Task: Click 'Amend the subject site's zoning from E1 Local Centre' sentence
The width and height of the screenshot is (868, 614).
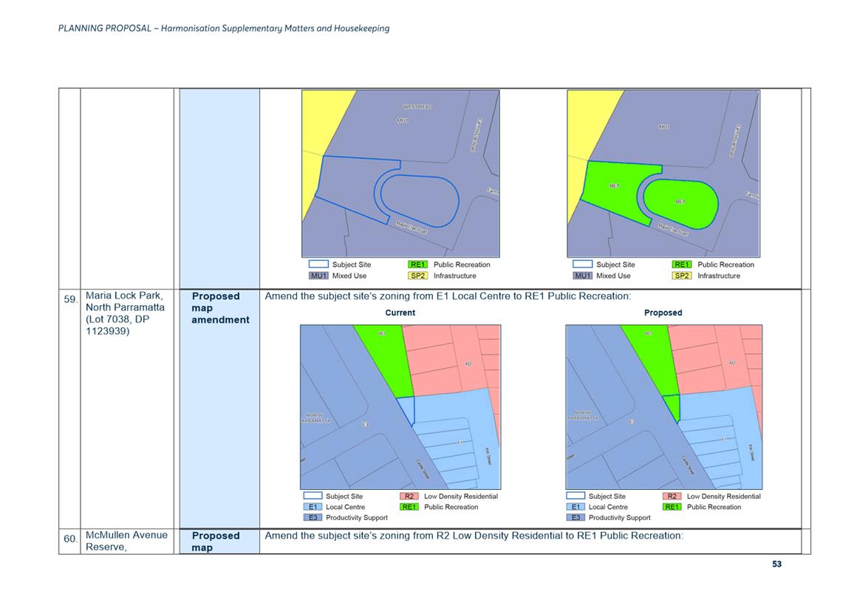Action: [448, 296]
